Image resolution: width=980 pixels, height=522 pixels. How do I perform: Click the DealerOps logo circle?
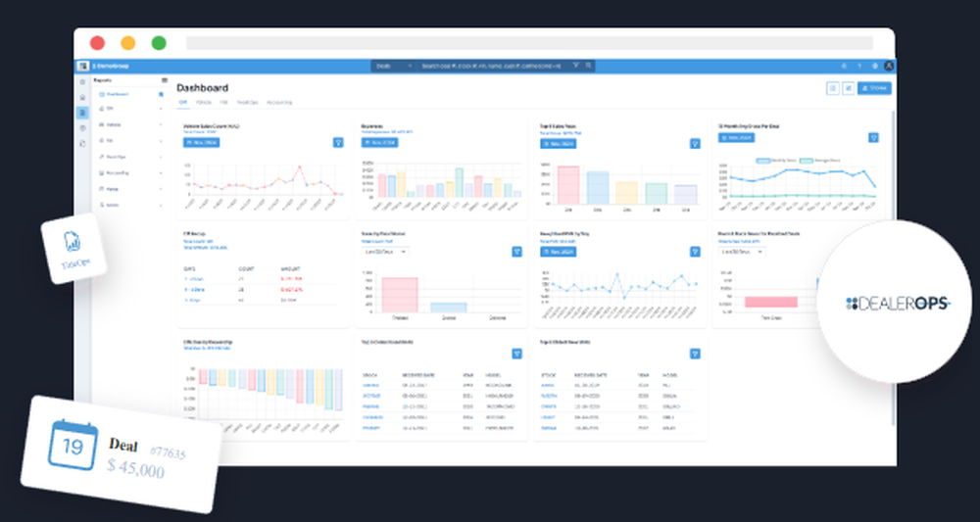coord(895,302)
